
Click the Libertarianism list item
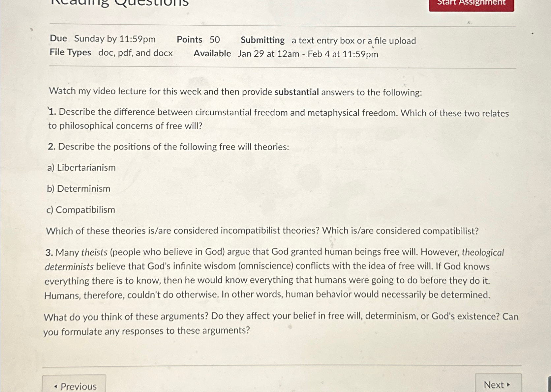coord(81,167)
